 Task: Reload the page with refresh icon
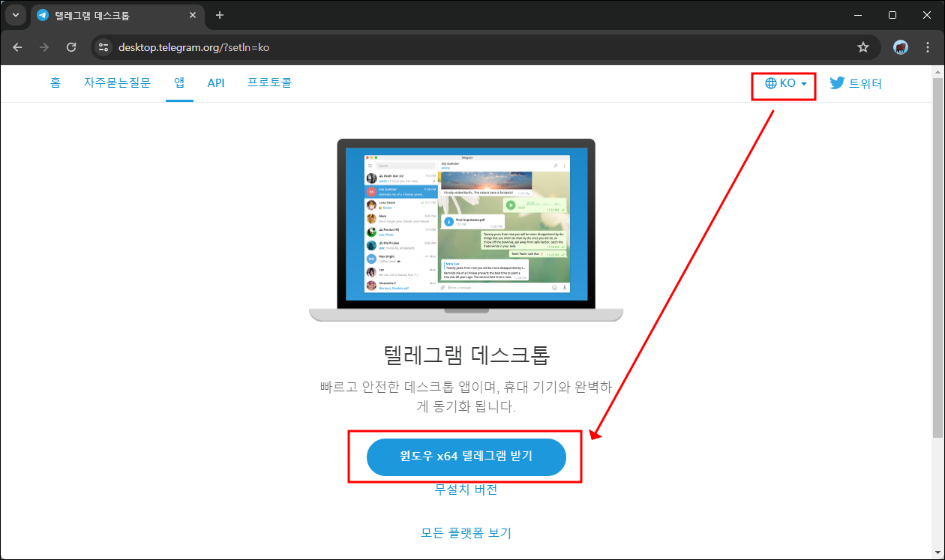pyautogui.click(x=71, y=47)
